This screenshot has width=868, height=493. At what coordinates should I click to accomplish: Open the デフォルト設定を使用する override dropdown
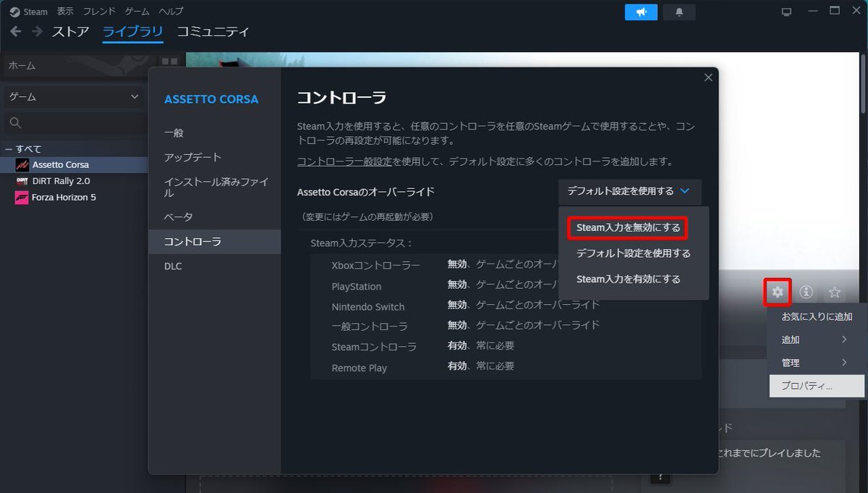click(629, 192)
